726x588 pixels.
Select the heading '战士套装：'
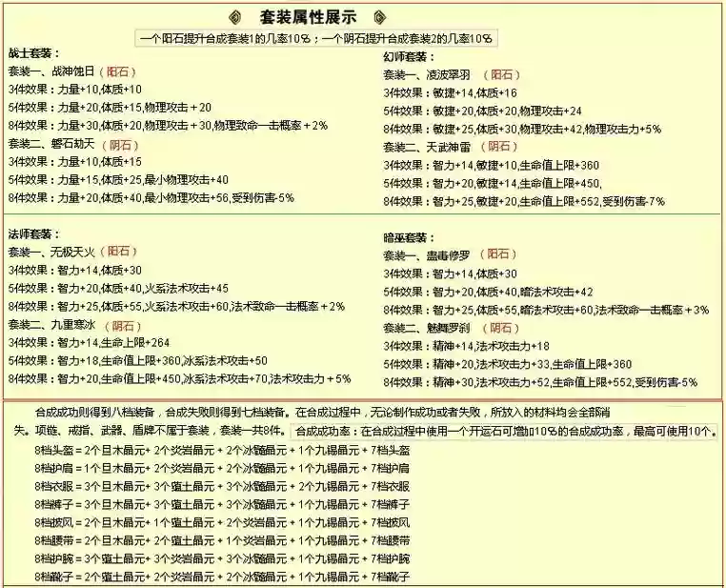(33, 53)
